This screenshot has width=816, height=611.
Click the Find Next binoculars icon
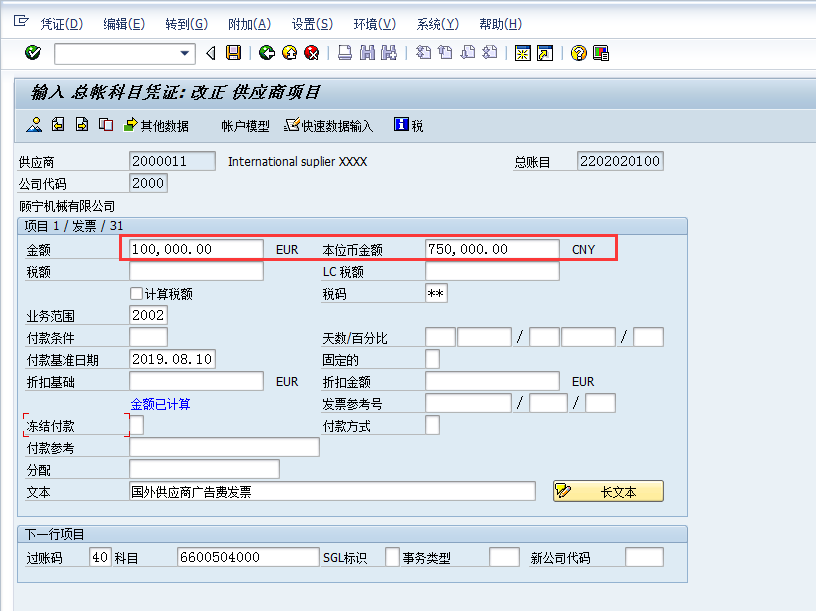pos(389,53)
